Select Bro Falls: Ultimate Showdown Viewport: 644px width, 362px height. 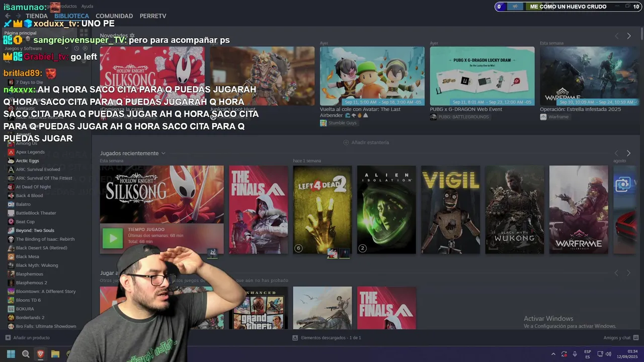tap(46, 326)
